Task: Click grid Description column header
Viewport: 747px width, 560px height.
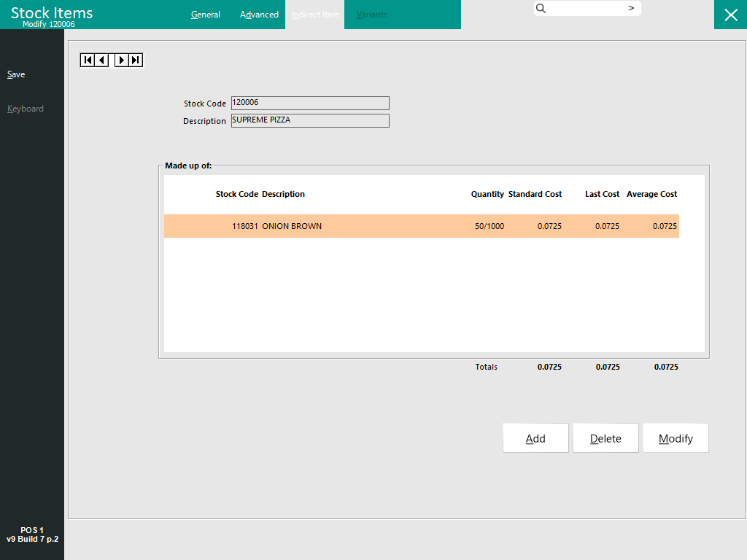Action: coord(284,194)
